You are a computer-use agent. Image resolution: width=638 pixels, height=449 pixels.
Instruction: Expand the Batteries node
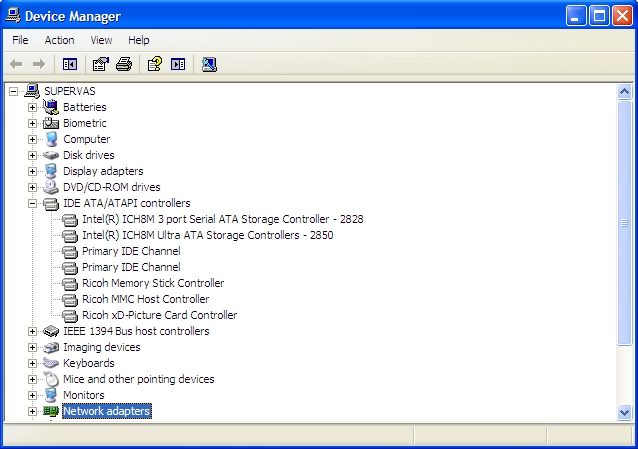coord(33,107)
